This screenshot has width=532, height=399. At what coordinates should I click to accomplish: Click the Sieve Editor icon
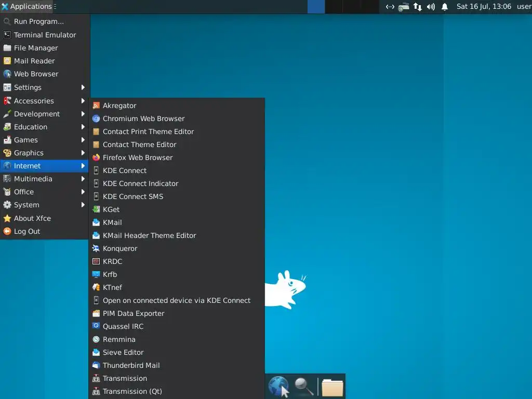[x=96, y=353]
